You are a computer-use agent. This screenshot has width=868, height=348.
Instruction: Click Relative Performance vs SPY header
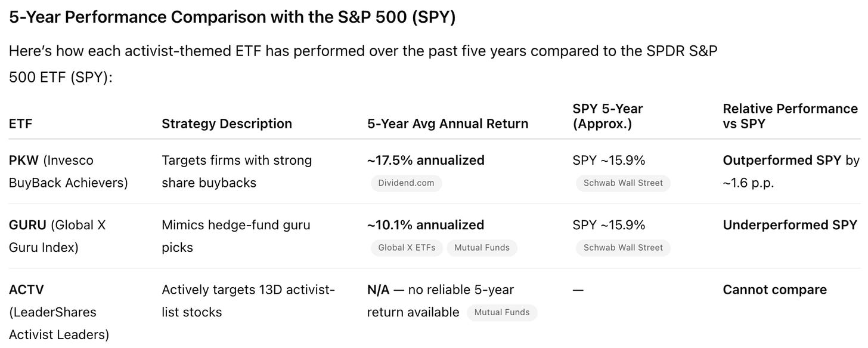coord(790,116)
